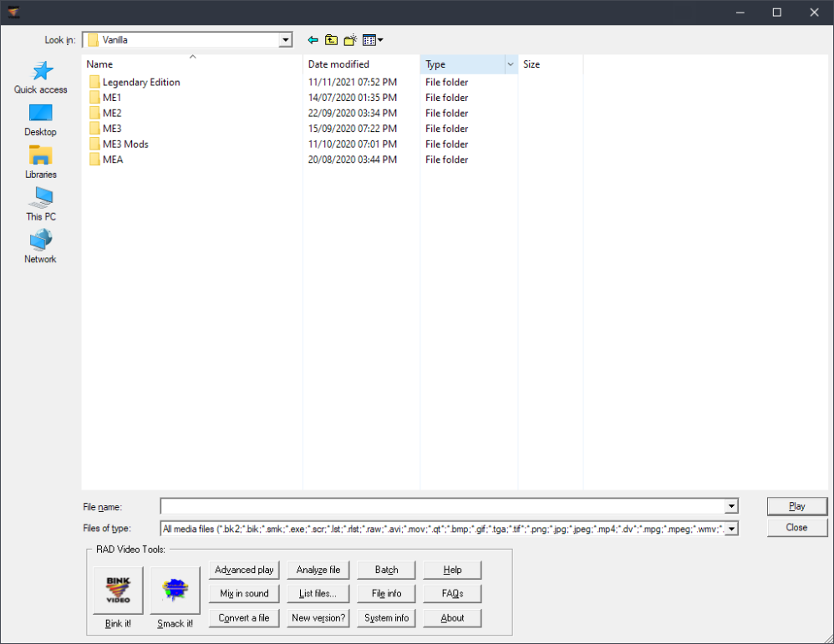This screenshot has height=644, width=834.
Task: Open Network in the places sidebar
Action: tap(41, 246)
